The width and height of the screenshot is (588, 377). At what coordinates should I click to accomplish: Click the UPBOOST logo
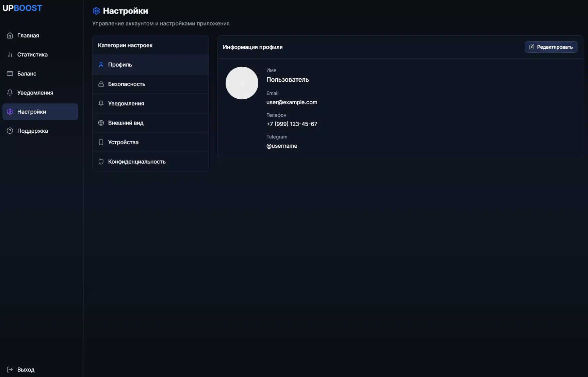(22, 8)
